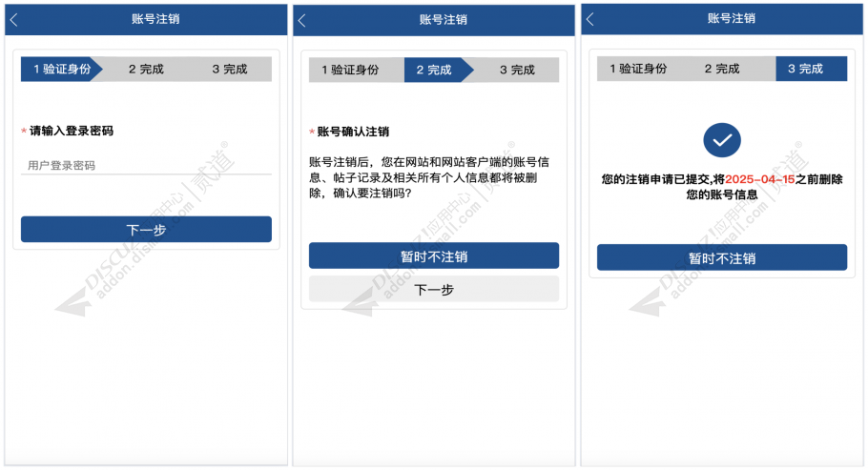Screen dimensions: 868x470
Task: Select step 2 完成 on the first screen
Action: tap(146, 70)
